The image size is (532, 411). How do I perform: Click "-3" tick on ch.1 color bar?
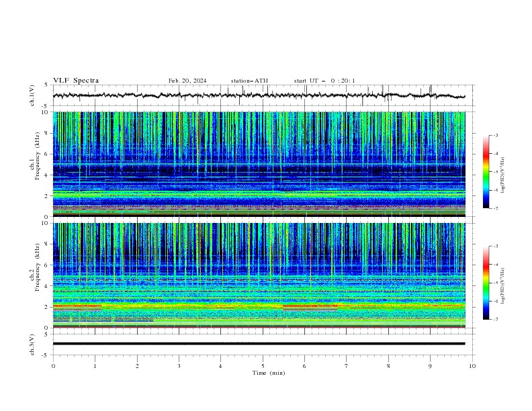tap(496, 135)
